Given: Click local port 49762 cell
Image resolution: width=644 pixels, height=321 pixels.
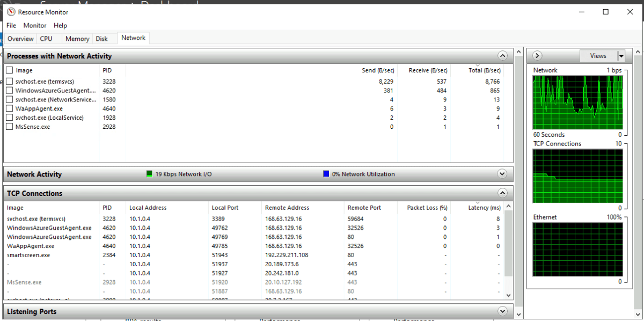Looking at the screenshot, I should pyautogui.click(x=220, y=228).
